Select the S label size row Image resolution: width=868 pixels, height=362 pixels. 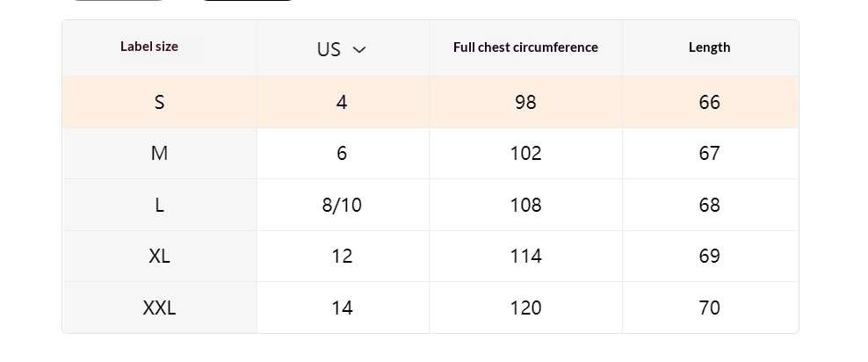tap(159, 102)
